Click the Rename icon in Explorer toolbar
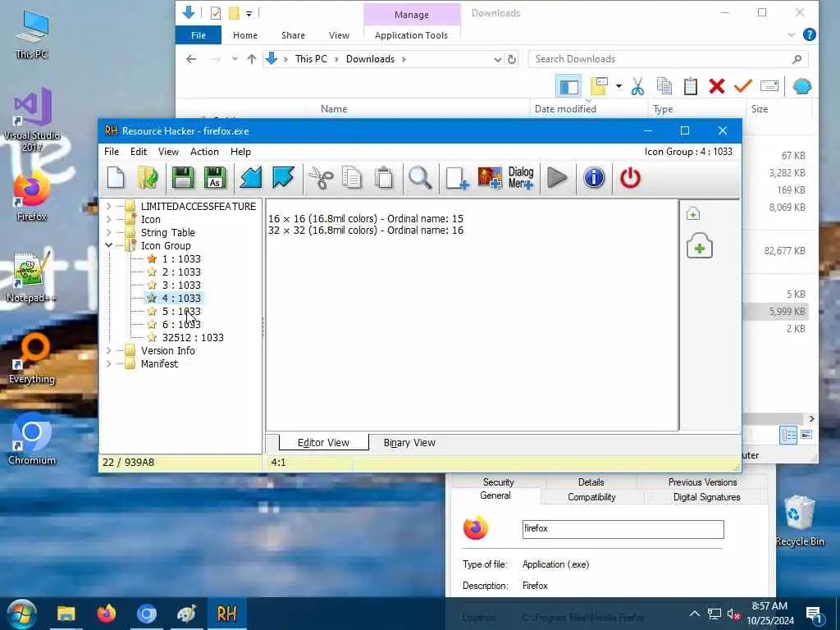This screenshot has height=630, width=840. coord(769,85)
